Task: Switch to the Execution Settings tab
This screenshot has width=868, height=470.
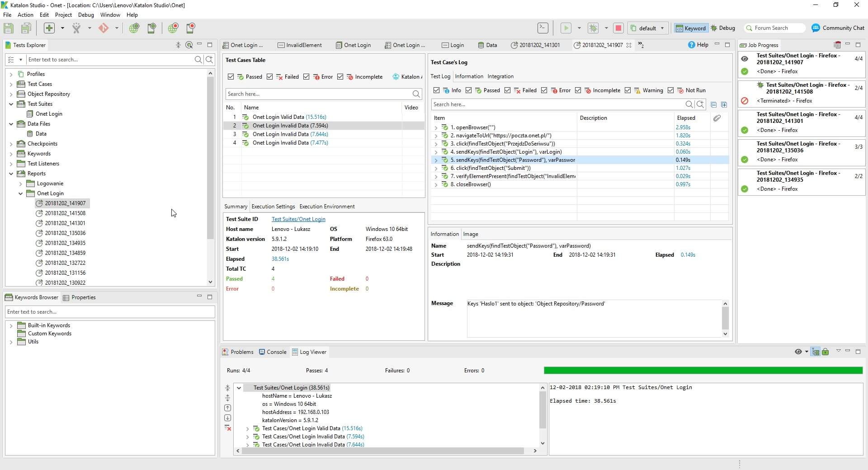Action: click(273, 207)
